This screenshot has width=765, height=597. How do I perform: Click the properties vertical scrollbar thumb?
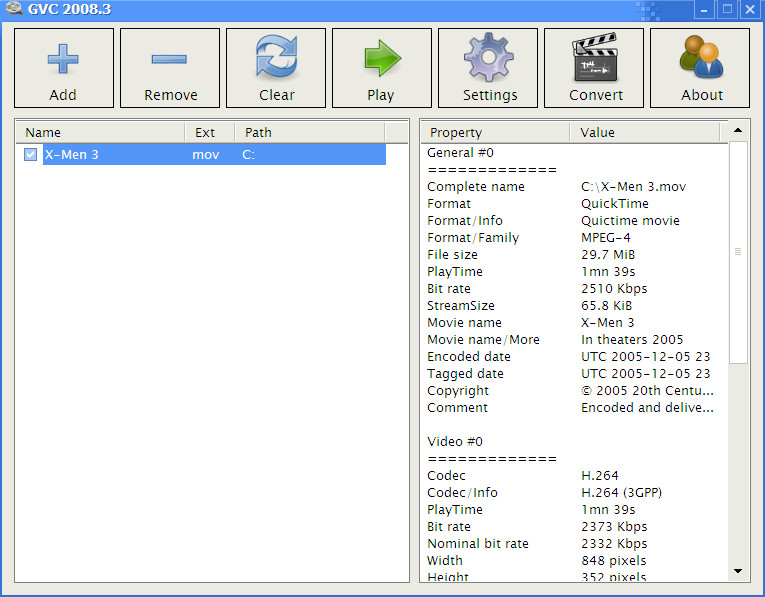(x=738, y=252)
